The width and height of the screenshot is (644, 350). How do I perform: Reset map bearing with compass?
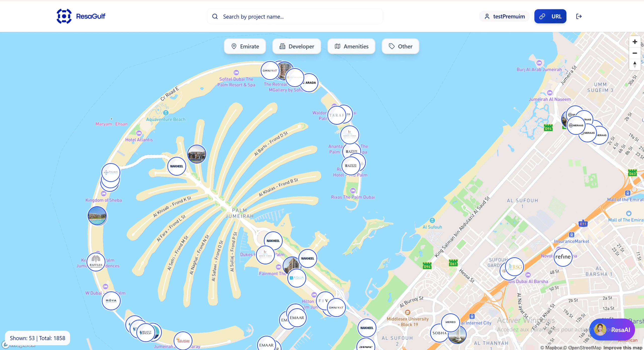click(635, 64)
